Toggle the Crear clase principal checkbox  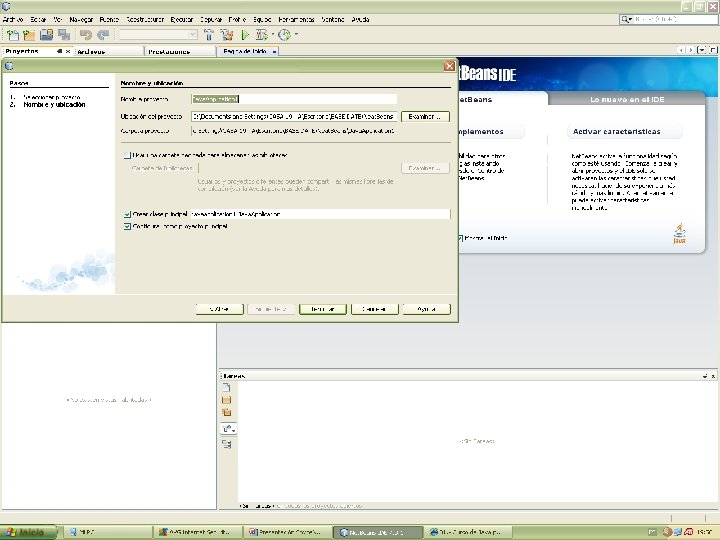[x=127, y=214]
